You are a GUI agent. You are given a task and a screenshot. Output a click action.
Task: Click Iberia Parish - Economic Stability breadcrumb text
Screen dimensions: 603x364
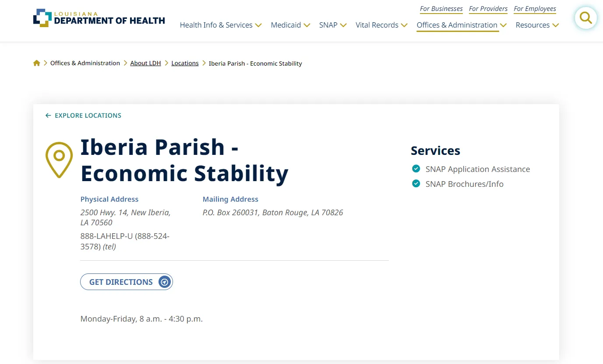255,63
